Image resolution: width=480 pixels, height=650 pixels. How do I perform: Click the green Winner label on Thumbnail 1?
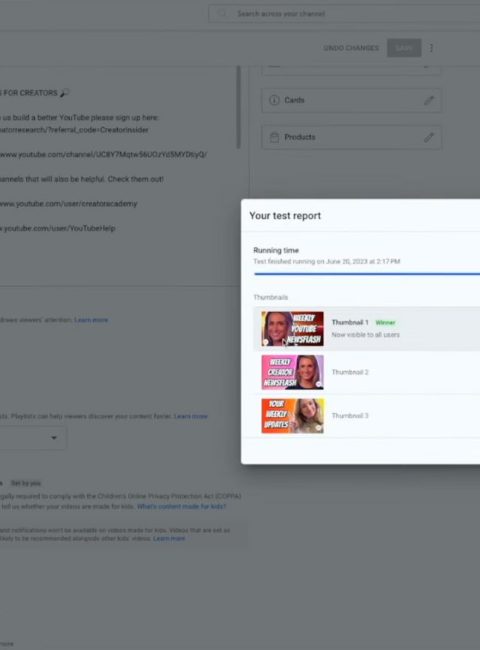click(385, 323)
